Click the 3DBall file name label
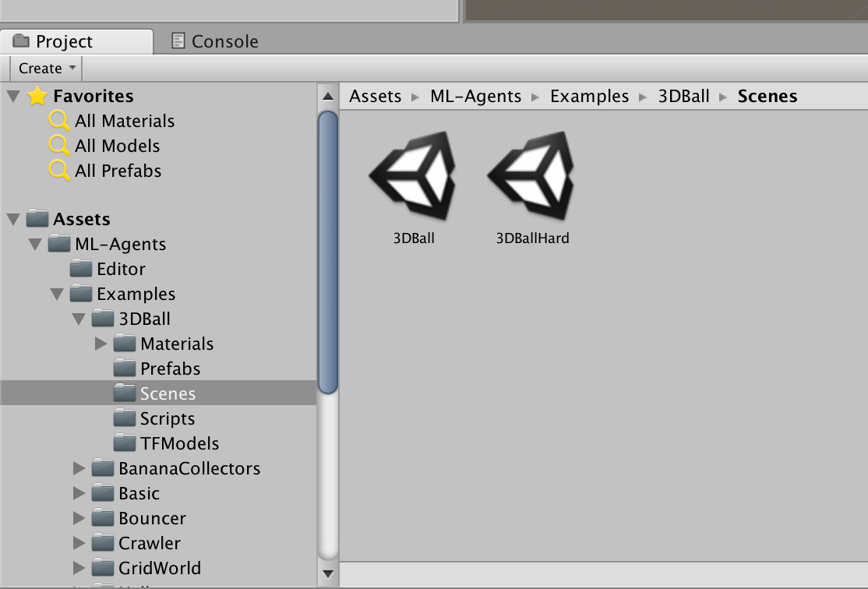The image size is (868, 589). coord(414,238)
